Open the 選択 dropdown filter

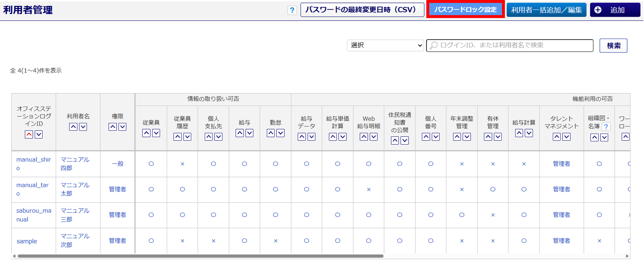point(385,45)
